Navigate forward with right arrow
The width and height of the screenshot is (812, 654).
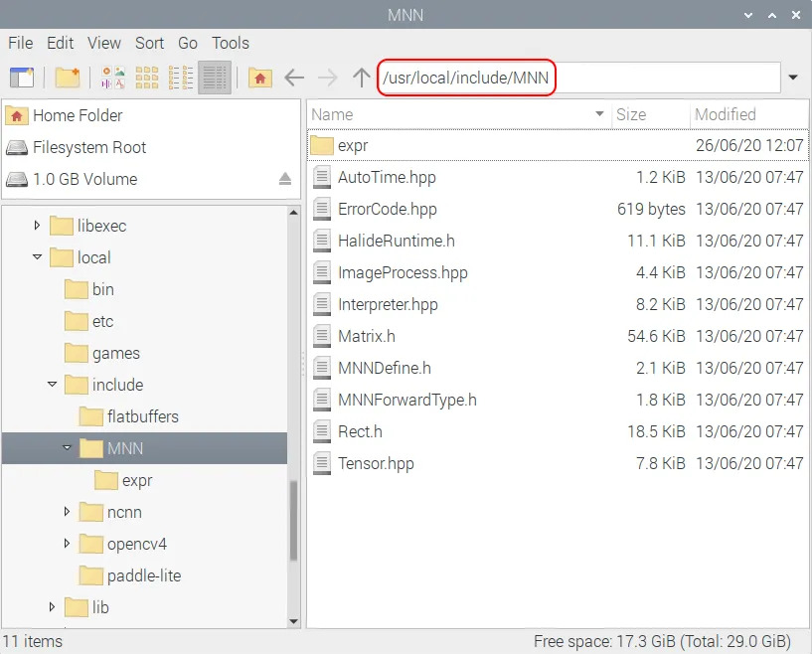pyautogui.click(x=327, y=78)
